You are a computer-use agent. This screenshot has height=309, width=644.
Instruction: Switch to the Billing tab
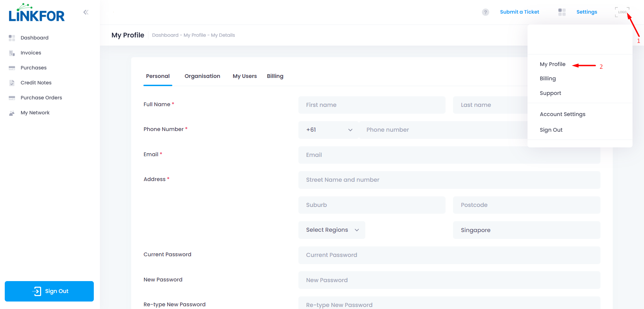pos(275,76)
